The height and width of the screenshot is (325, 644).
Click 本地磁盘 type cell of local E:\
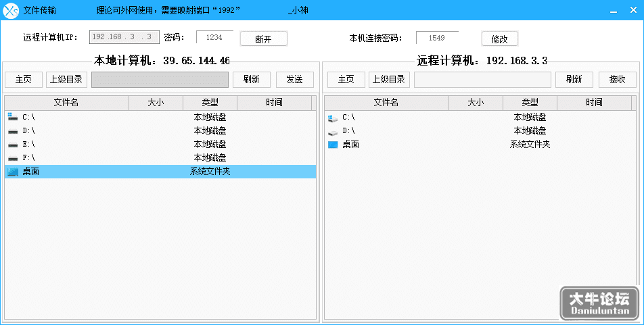pos(210,145)
